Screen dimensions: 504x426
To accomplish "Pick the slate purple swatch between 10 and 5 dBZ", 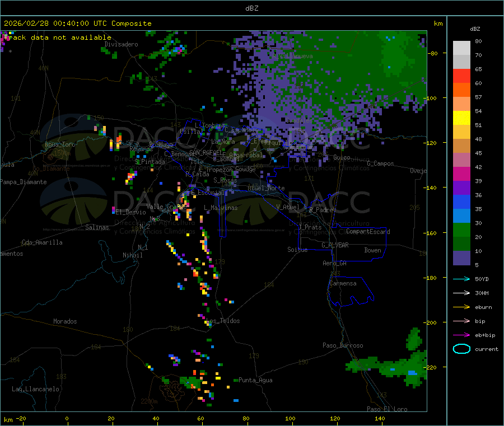I will pyautogui.click(x=461, y=258).
